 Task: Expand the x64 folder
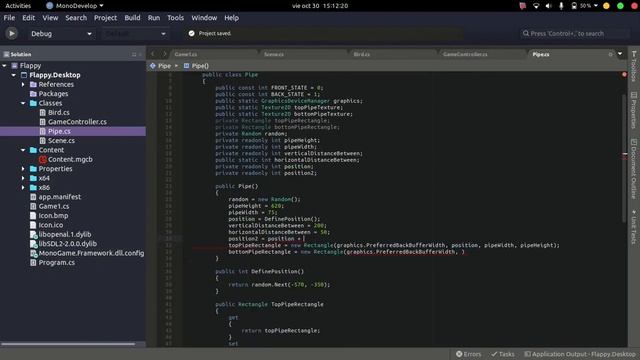pyautogui.click(x=23, y=178)
